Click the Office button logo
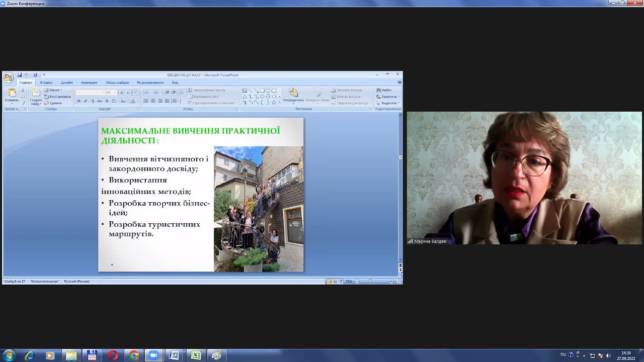Image resolution: width=644 pixels, height=362 pixels. pyautogui.click(x=8, y=77)
